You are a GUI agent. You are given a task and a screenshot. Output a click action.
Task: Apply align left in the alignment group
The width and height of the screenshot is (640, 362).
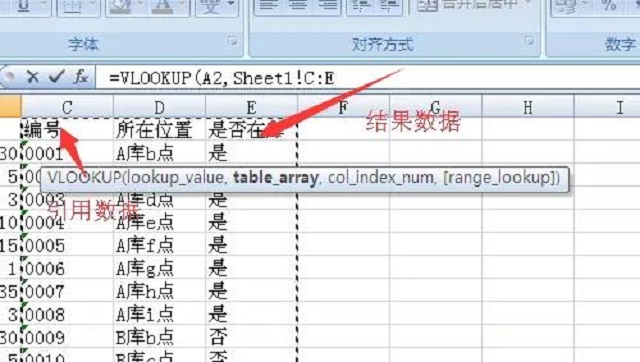[268, 6]
